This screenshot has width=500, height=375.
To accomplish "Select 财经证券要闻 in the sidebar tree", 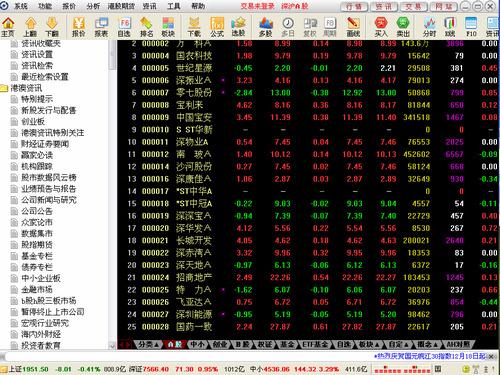I will pos(45,144).
